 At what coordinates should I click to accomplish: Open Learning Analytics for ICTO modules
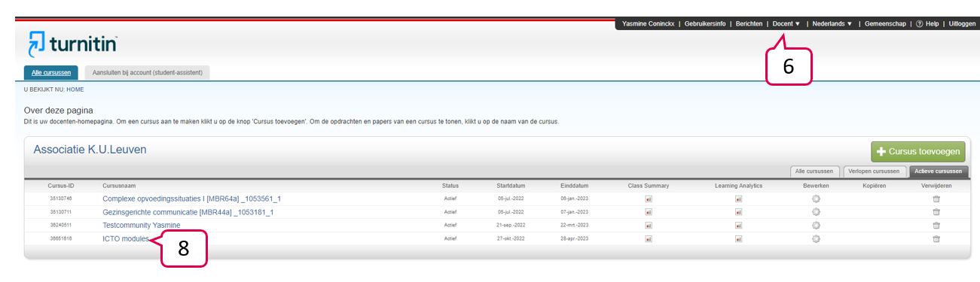(738, 238)
